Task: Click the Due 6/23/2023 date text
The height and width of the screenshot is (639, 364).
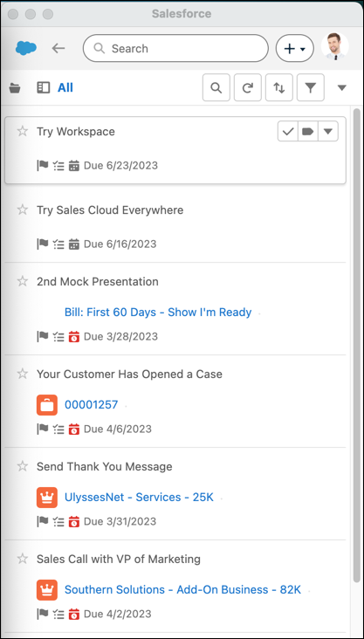Action: point(120,166)
